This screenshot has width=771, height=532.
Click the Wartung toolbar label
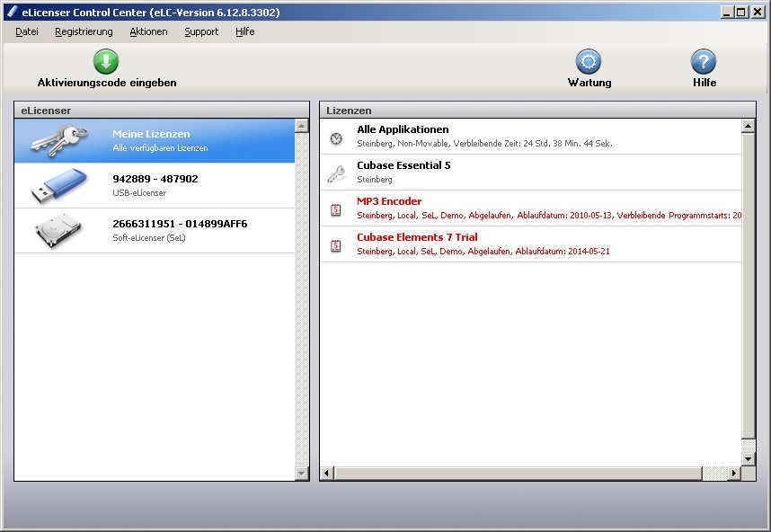pos(589,83)
